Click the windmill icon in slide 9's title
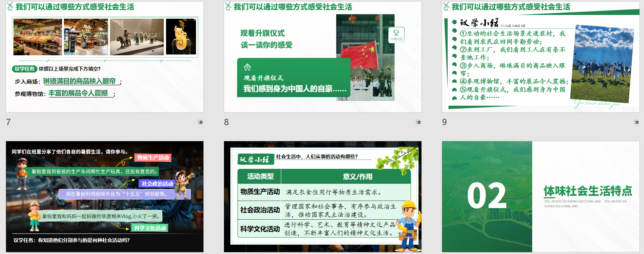This screenshot has height=254, width=644. (446, 6)
